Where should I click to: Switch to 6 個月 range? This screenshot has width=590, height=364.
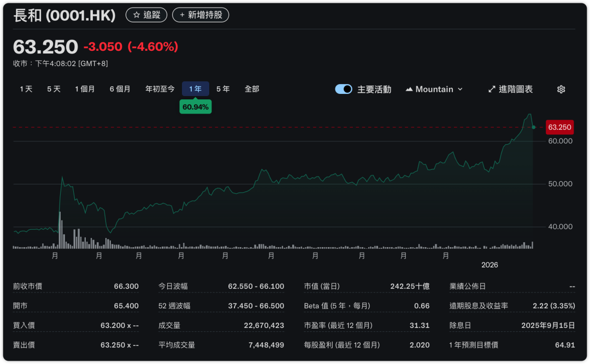pyautogui.click(x=120, y=89)
